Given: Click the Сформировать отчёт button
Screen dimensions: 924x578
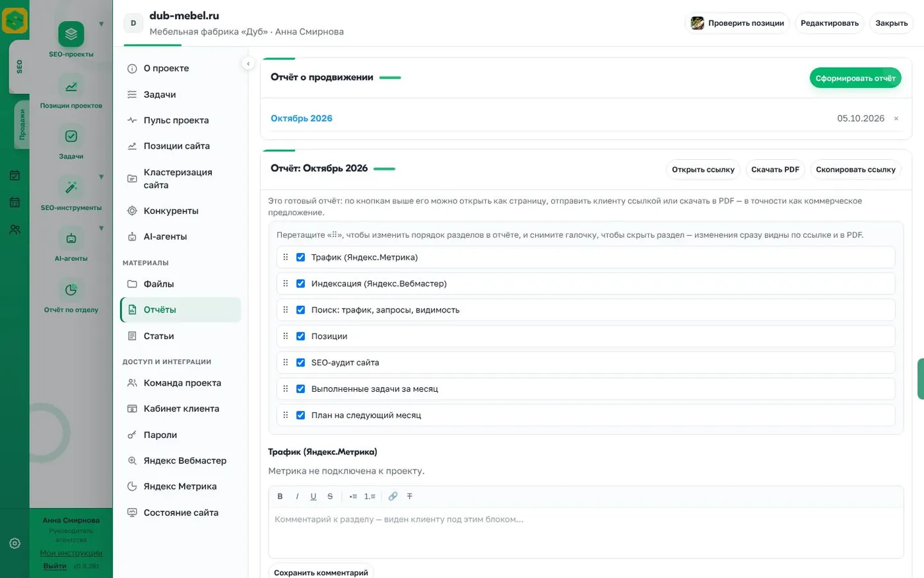Looking at the screenshot, I should 855,78.
